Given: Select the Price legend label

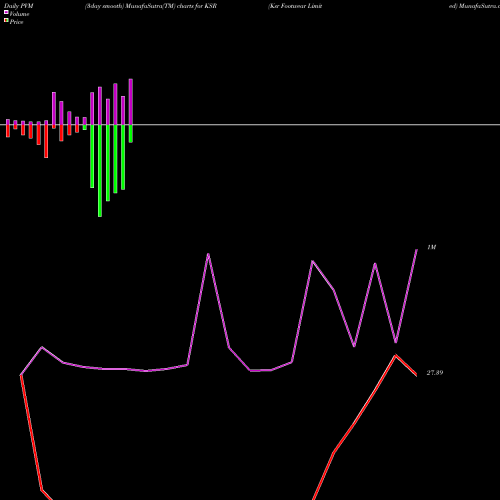Looking at the screenshot, I should pyautogui.click(x=17, y=22).
